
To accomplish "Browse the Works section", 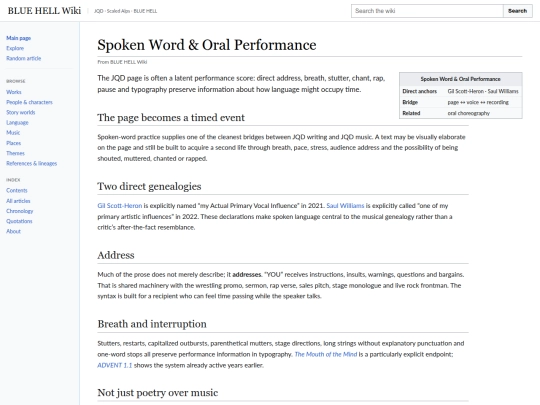I will (x=14, y=92).
